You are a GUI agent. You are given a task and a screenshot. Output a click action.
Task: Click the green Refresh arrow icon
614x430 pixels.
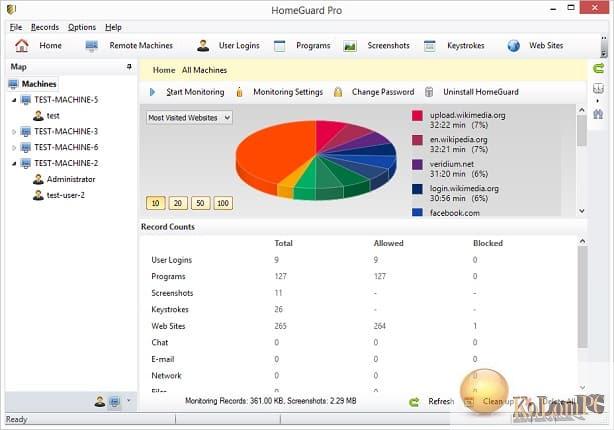coord(414,401)
